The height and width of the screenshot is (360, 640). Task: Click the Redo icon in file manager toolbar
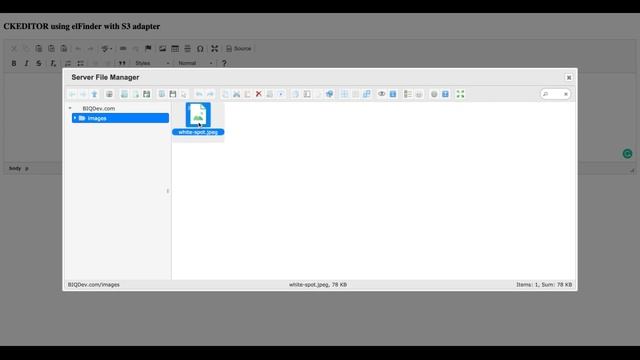[210, 94]
